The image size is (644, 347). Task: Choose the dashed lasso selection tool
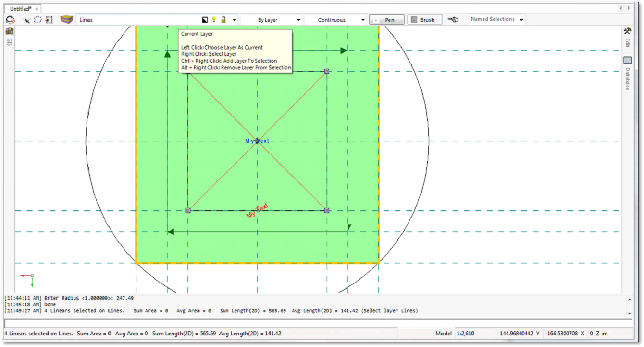coord(37,20)
